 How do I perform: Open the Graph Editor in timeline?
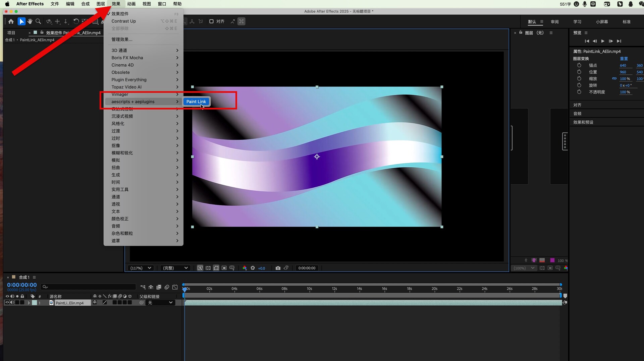[175, 287]
